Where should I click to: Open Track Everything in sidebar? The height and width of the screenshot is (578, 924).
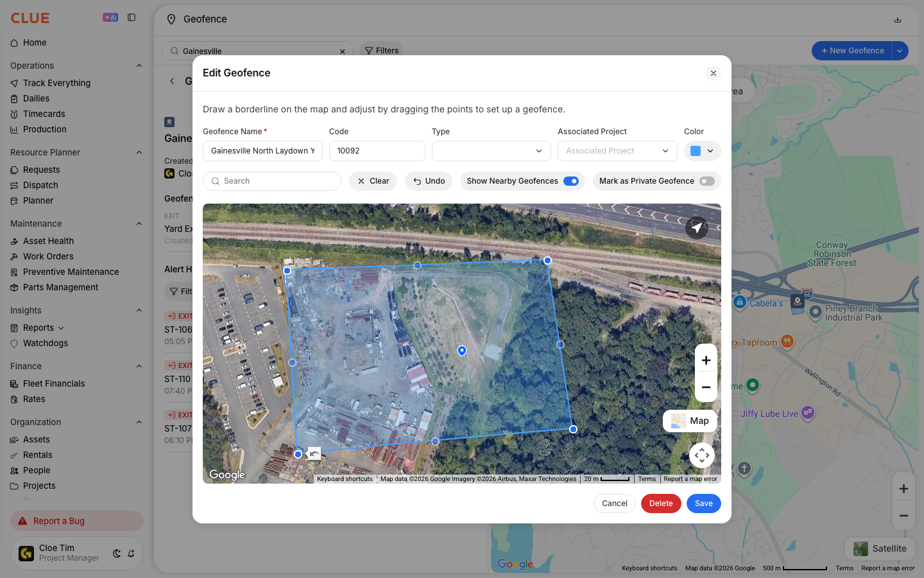click(56, 83)
